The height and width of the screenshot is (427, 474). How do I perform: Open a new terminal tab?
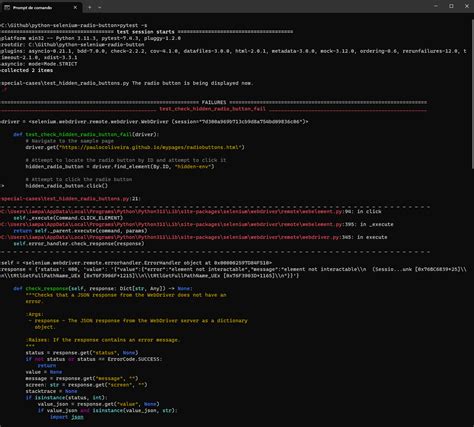click(90, 7)
